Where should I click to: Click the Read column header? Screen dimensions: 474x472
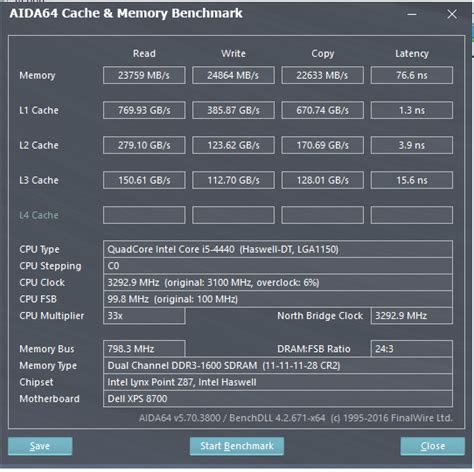pos(144,53)
